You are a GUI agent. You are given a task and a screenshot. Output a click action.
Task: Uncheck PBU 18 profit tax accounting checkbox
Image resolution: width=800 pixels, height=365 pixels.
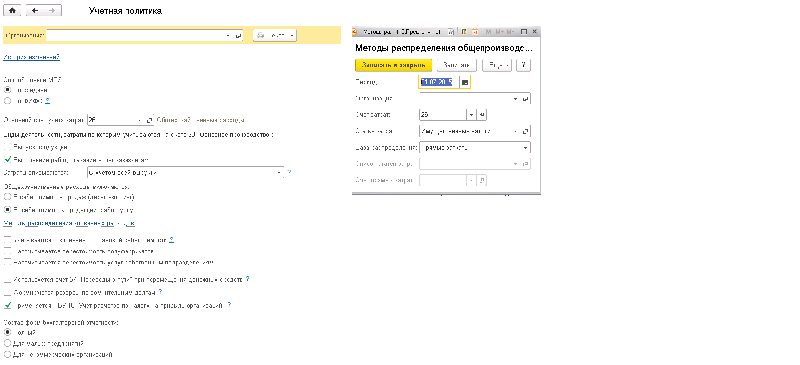click(x=7, y=305)
